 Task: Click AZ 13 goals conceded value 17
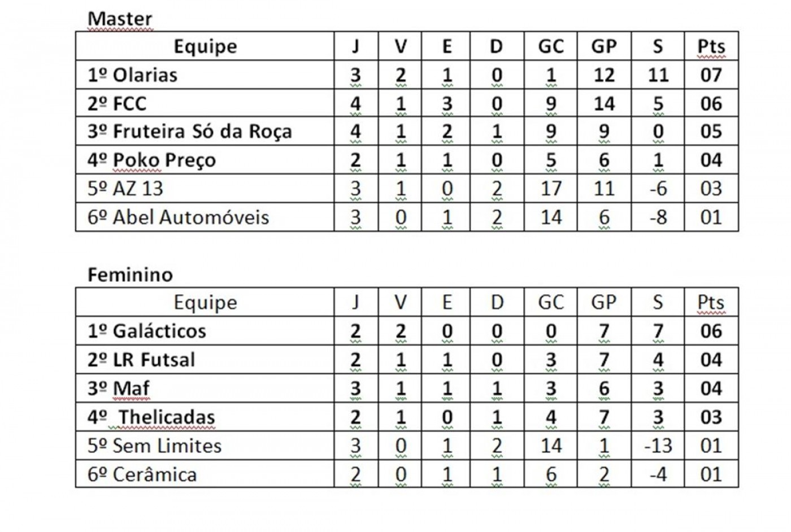pos(550,189)
